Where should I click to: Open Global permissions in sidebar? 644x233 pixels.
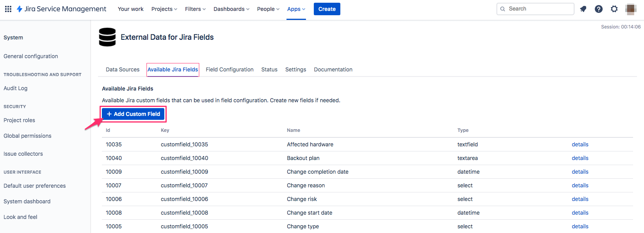(27, 136)
